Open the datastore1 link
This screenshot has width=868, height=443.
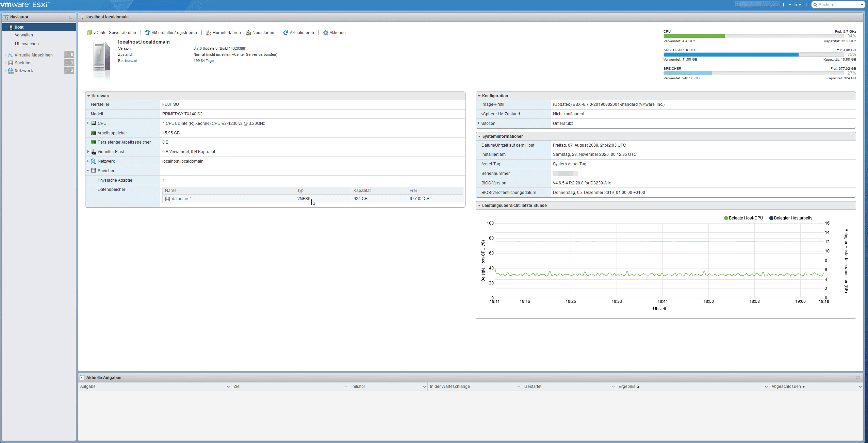point(182,199)
